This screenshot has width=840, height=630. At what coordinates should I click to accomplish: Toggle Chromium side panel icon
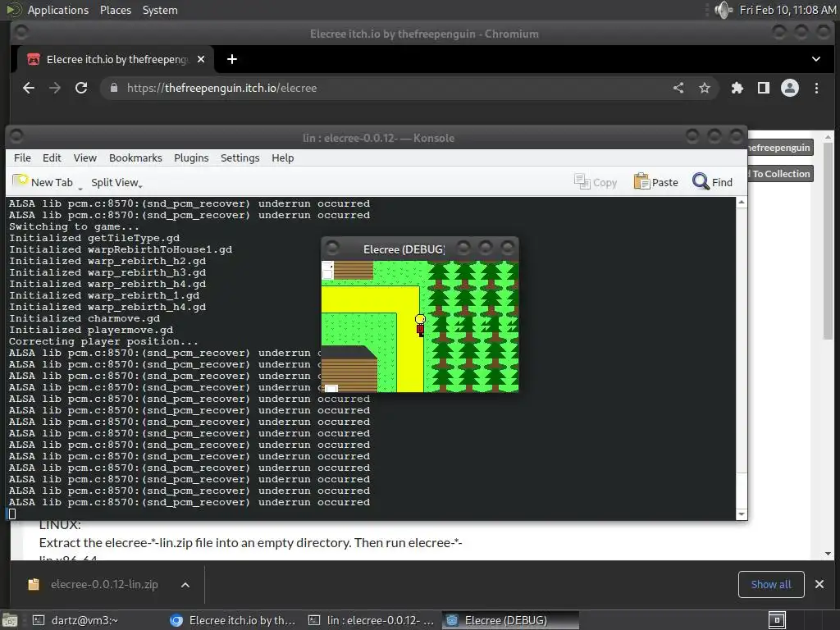click(764, 88)
